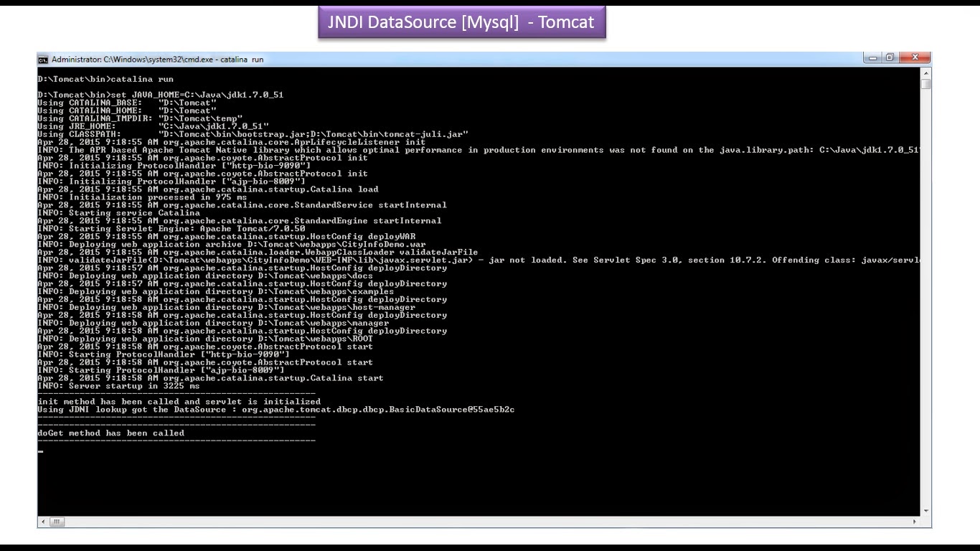Minimize the cmd.exe window
980x551 pixels.
pos(873,58)
